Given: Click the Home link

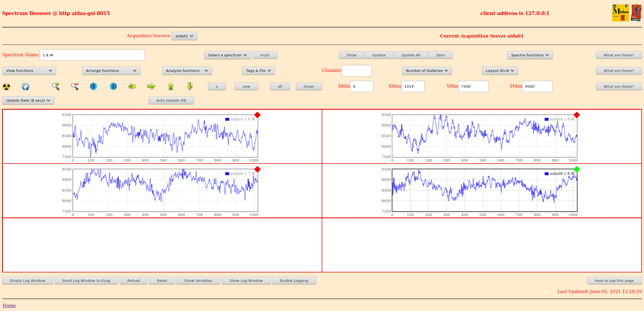Looking at the screenshot, I should pos(9,305).
